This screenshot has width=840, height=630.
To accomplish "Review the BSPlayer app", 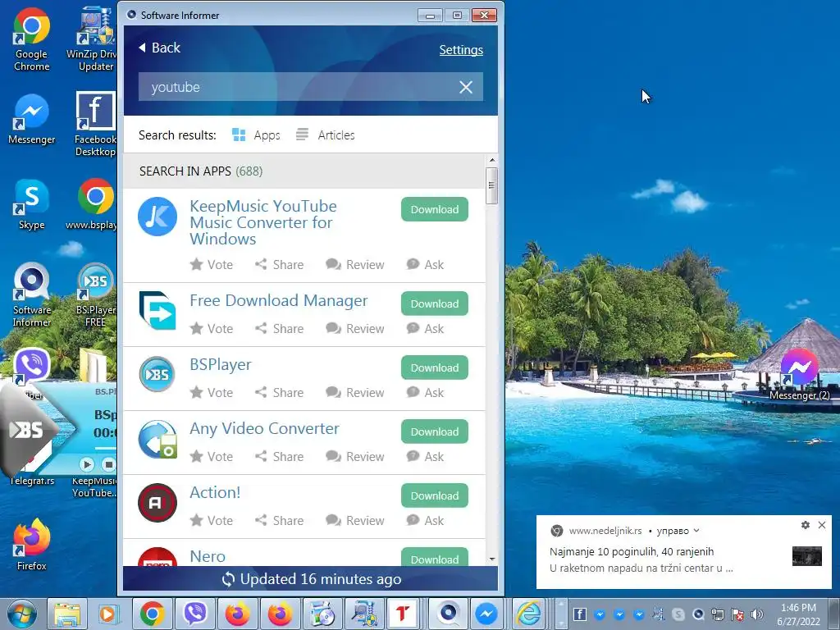I will click(x=354, y=393).
